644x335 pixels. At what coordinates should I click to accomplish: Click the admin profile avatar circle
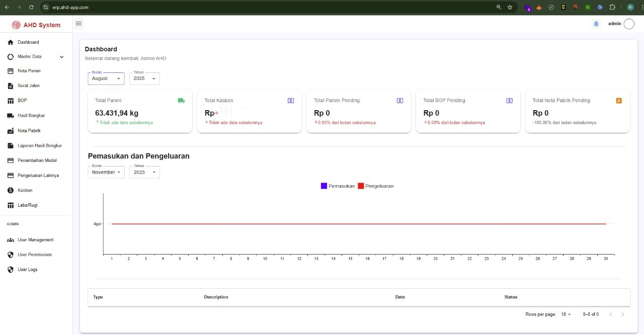coord(629,24)
